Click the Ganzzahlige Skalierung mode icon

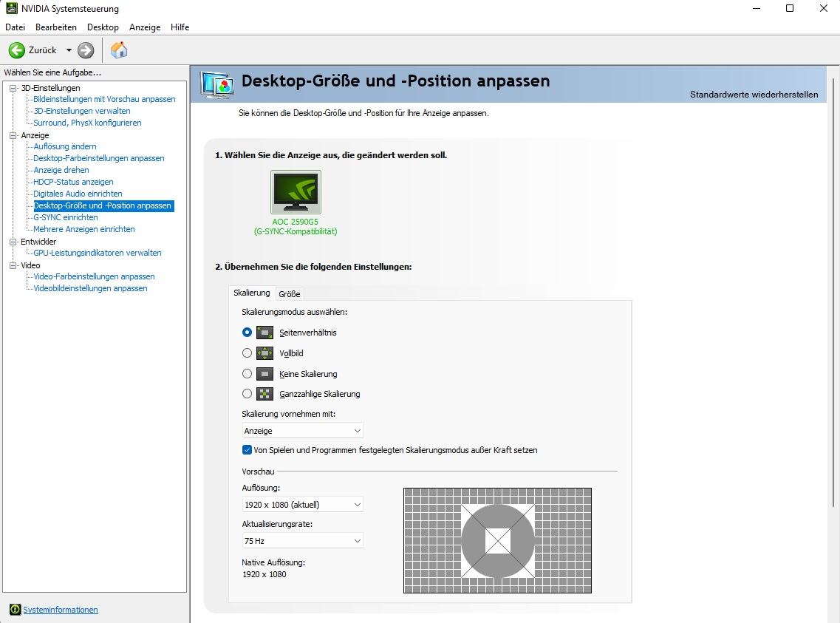pos(264,394)
